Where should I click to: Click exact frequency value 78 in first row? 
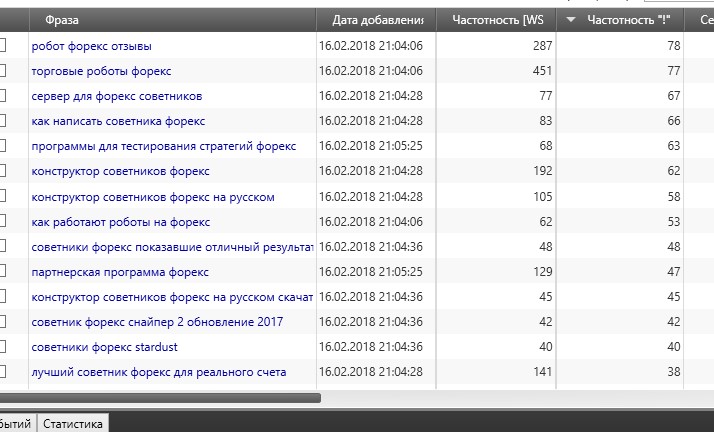(673, 46)
